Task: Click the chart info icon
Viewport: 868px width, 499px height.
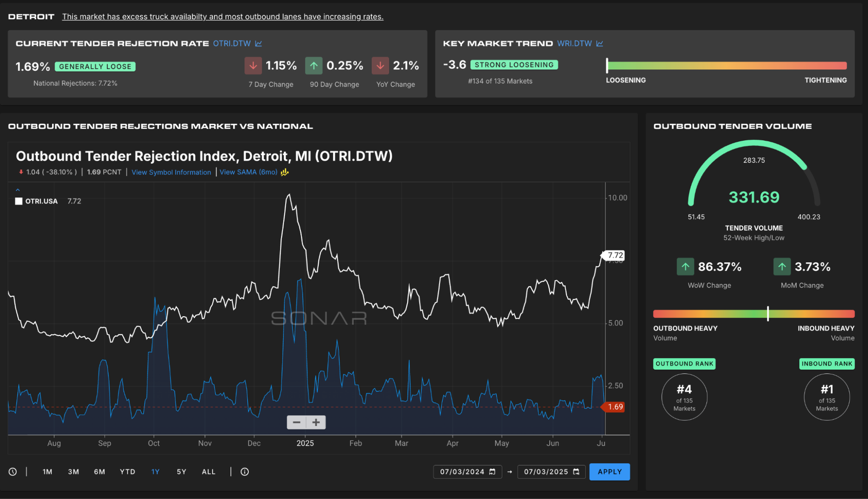Action: tap(245, 472)
